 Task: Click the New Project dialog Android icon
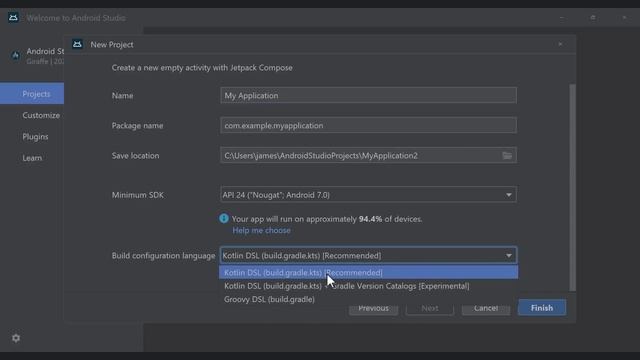coord(77,44)
